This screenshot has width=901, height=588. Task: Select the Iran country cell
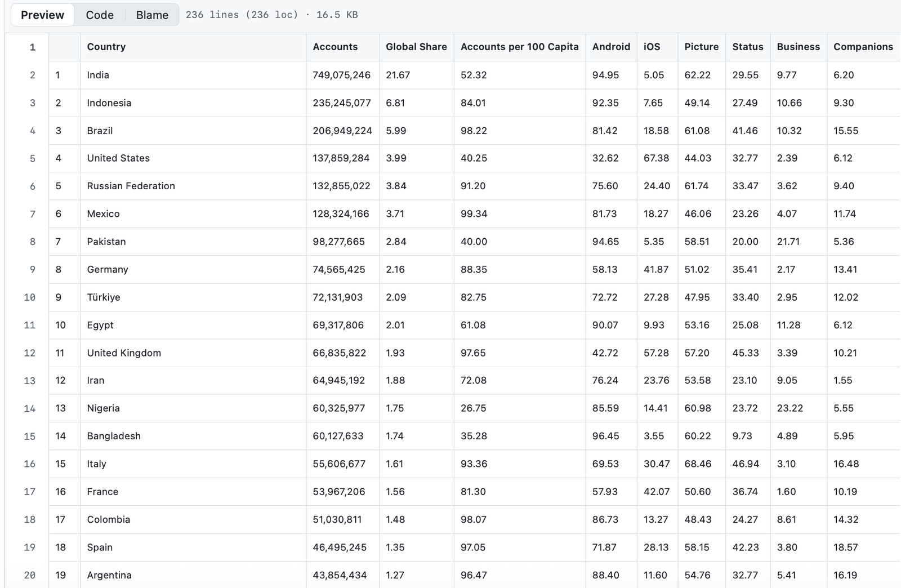tap(193, 380)
